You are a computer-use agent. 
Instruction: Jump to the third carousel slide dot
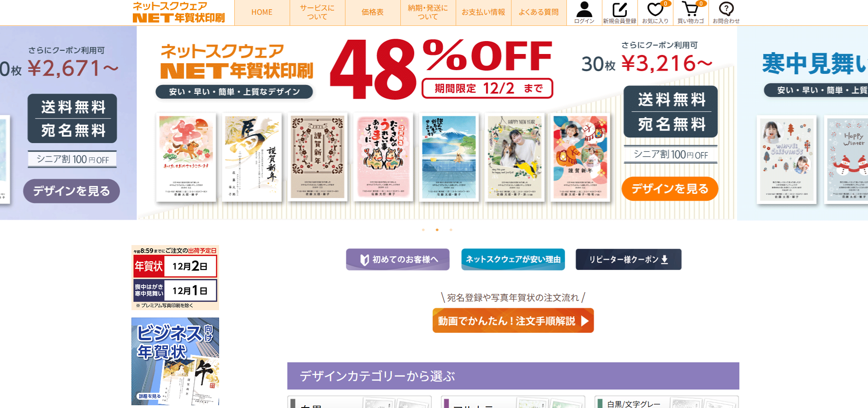[451, 229]
